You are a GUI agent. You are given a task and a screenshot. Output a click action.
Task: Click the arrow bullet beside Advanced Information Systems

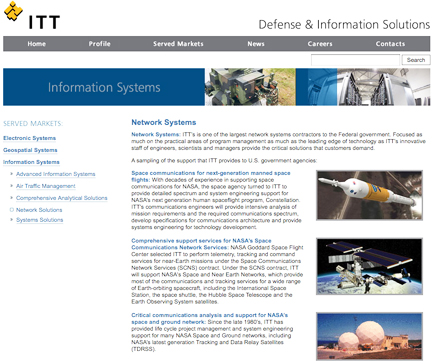(x=12, y=174)
